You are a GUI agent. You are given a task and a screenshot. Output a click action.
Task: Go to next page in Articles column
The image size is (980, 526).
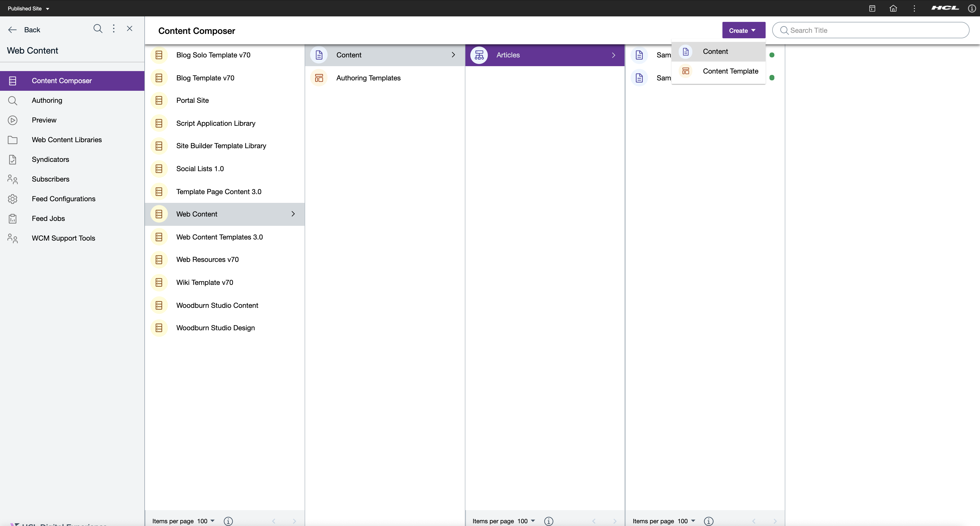click(x=615, y=521)
